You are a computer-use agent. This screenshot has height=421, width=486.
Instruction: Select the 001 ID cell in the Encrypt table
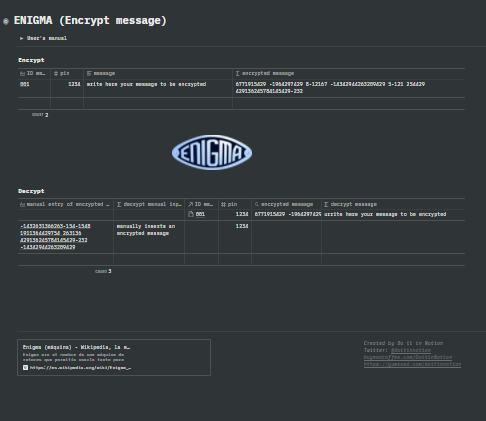tap(34, 88)
